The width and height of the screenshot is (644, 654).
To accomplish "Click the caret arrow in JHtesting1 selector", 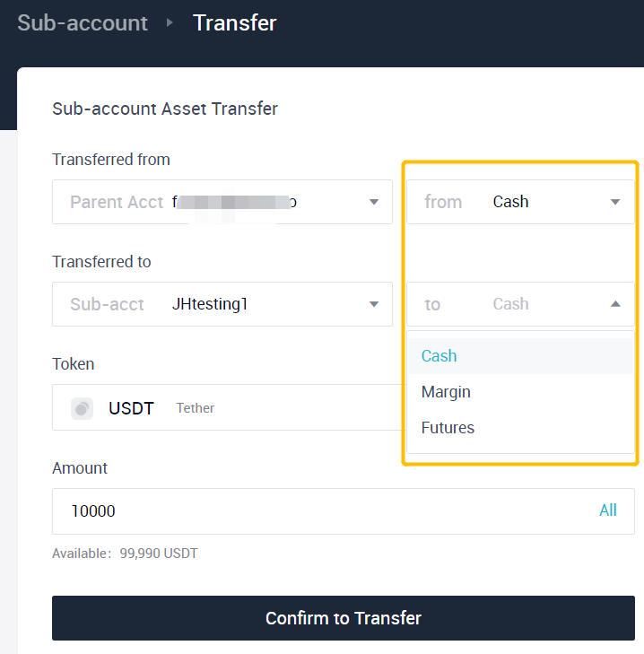I will pos(374,304).
